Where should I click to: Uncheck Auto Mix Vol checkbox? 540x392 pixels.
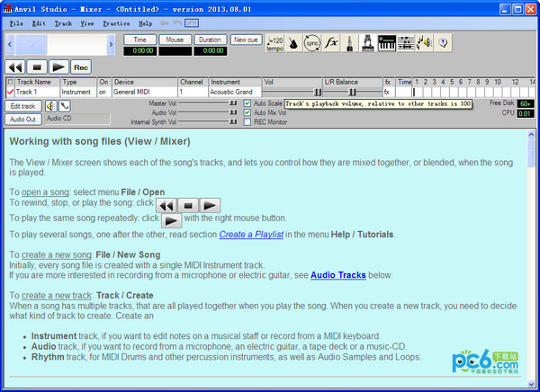pyautogui.click(x=247, y=112)
